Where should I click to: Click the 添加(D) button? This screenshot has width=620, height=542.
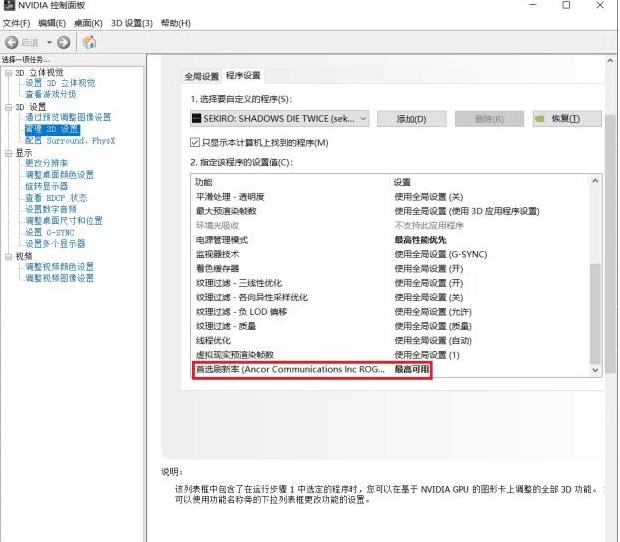[x=412, y=119]
